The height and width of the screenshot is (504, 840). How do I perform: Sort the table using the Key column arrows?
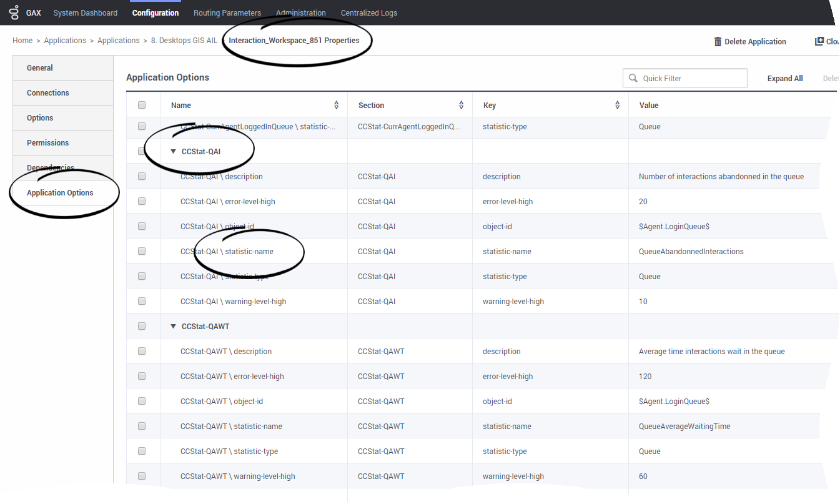click(x=617, y=104)
